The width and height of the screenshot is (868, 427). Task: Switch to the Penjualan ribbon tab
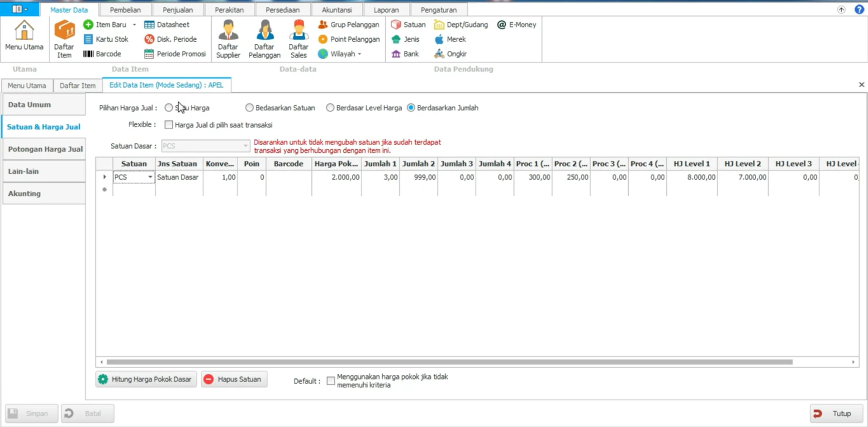178,9
